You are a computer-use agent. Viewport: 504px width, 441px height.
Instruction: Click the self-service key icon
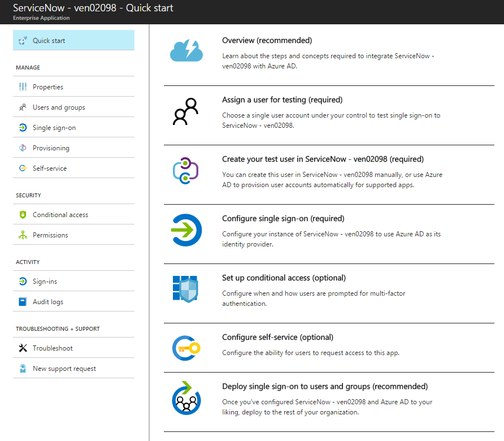point(186,348)
